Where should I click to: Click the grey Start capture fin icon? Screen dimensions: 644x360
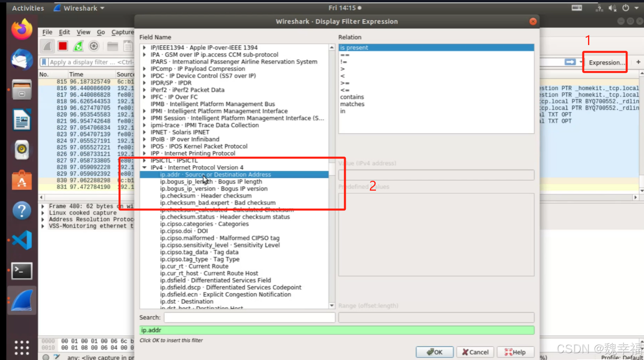pos(47,46)
